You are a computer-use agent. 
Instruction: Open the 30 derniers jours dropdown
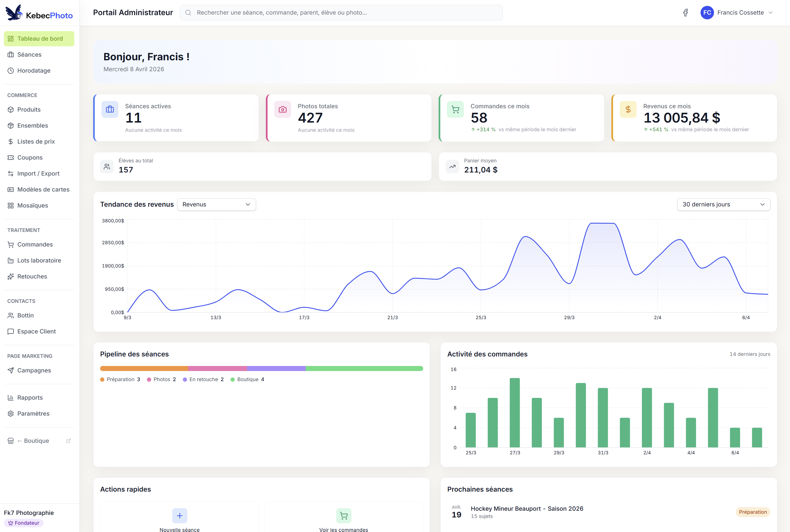723,204
